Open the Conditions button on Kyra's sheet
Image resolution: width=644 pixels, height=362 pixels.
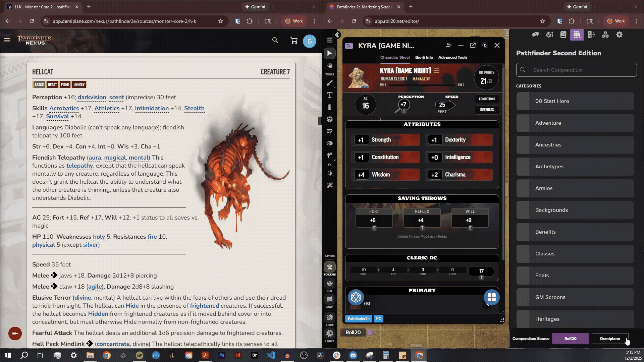coord(486,99)
